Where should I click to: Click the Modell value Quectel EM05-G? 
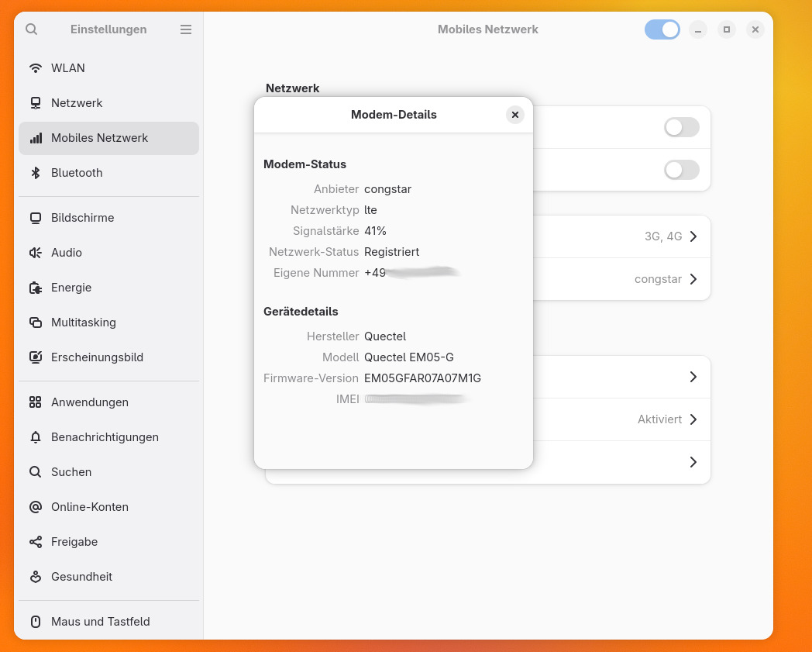[409, 357]
